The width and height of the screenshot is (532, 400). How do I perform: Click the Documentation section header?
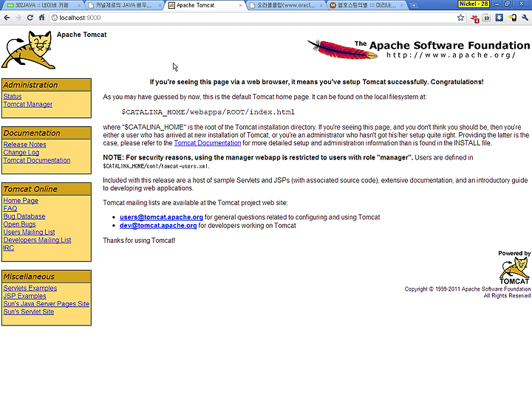(x=47, y=133)
